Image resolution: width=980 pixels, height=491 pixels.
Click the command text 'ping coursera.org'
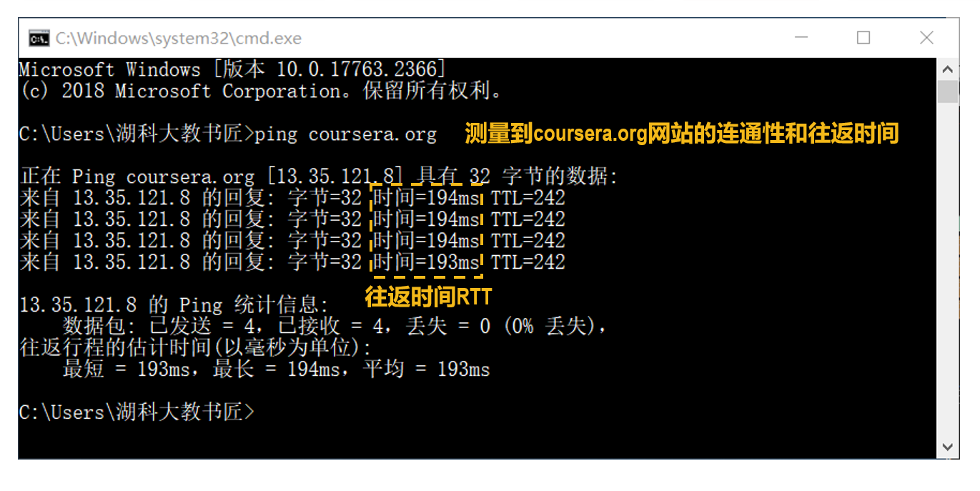pos(345,134)
